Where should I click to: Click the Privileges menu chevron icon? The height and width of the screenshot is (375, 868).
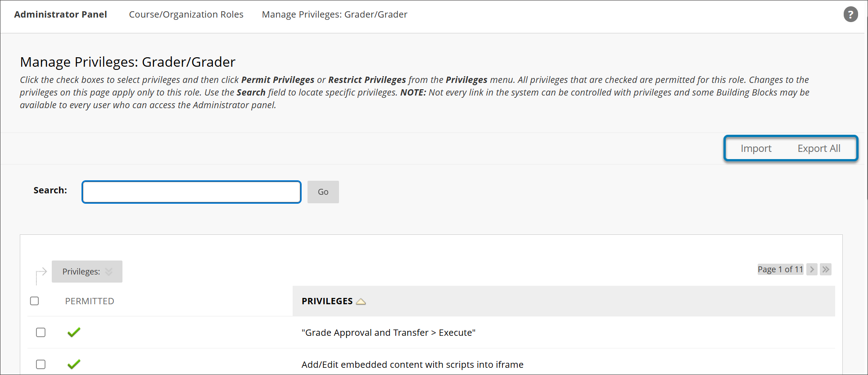(x=108, y=271)
